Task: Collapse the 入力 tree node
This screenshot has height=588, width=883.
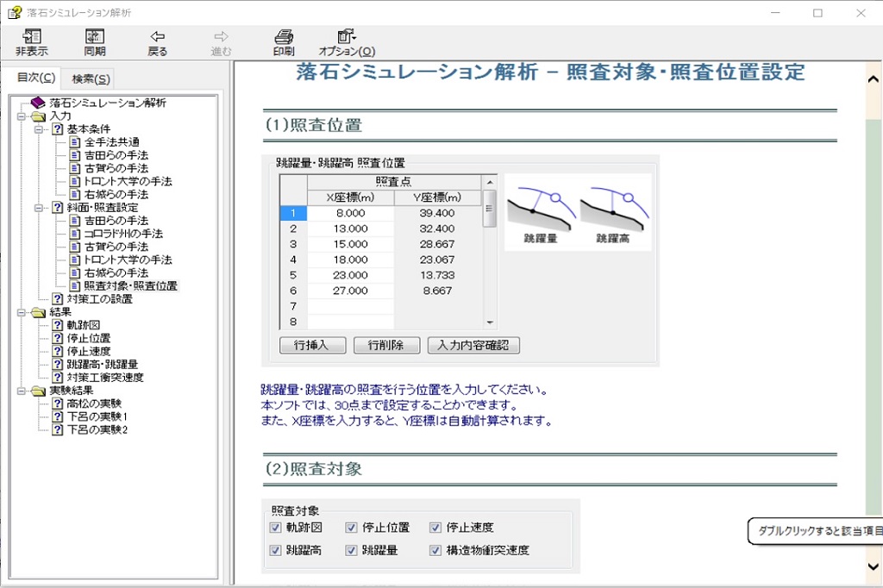Action: tap(22, 116)
